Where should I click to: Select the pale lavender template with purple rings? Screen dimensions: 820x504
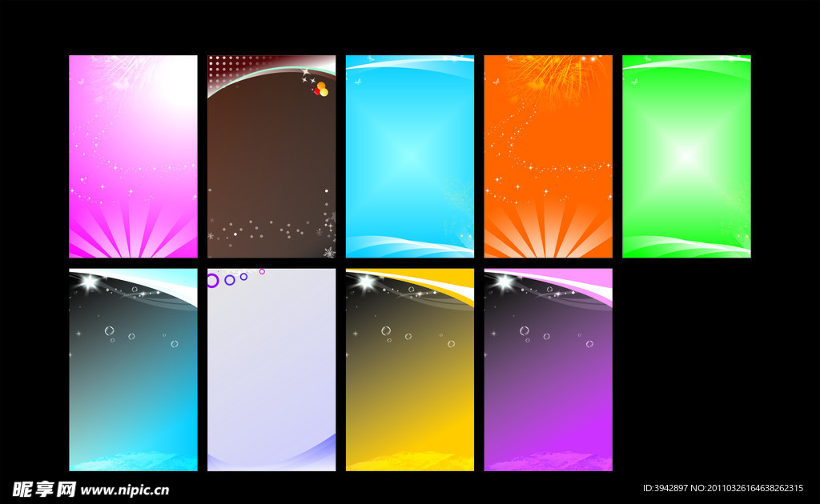coord(271,370)
